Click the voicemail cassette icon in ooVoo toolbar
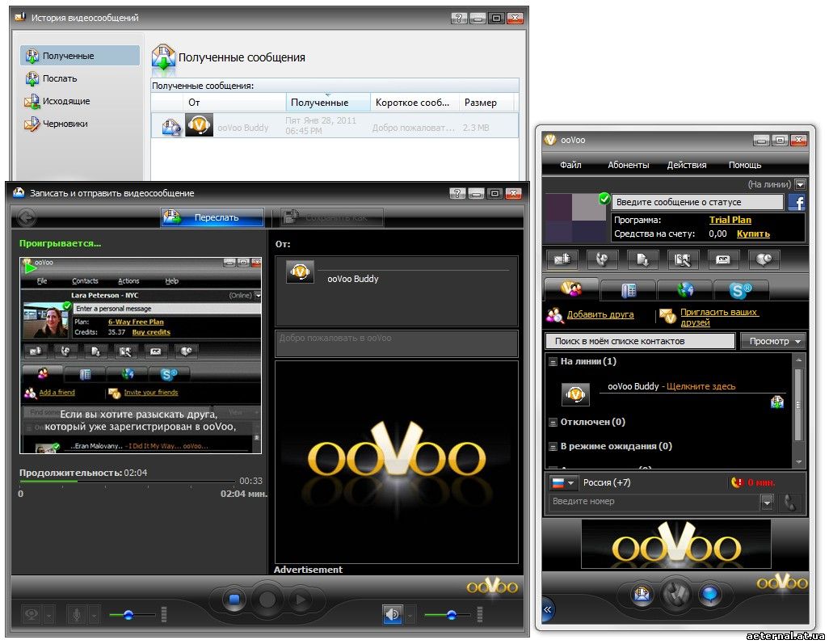This screenshot has height=644, width=829. (722, 259)
